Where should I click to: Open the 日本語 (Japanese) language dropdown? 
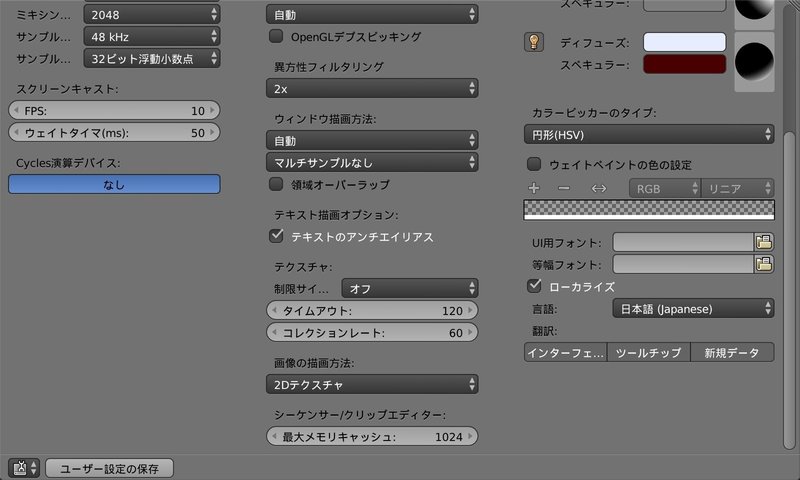(x=693, y=309)
